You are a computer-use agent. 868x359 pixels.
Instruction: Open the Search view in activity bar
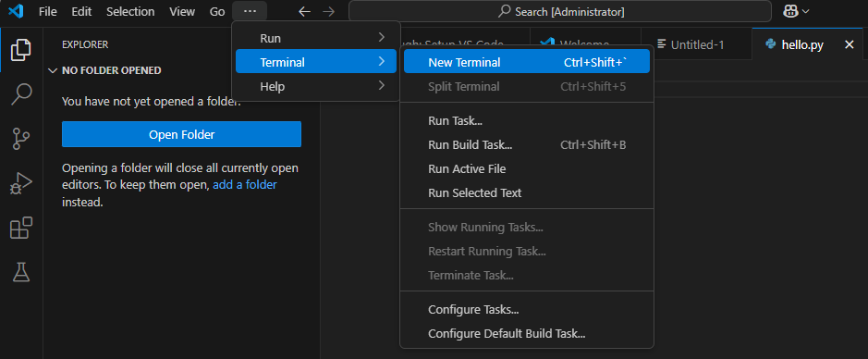tap(21, 94)
